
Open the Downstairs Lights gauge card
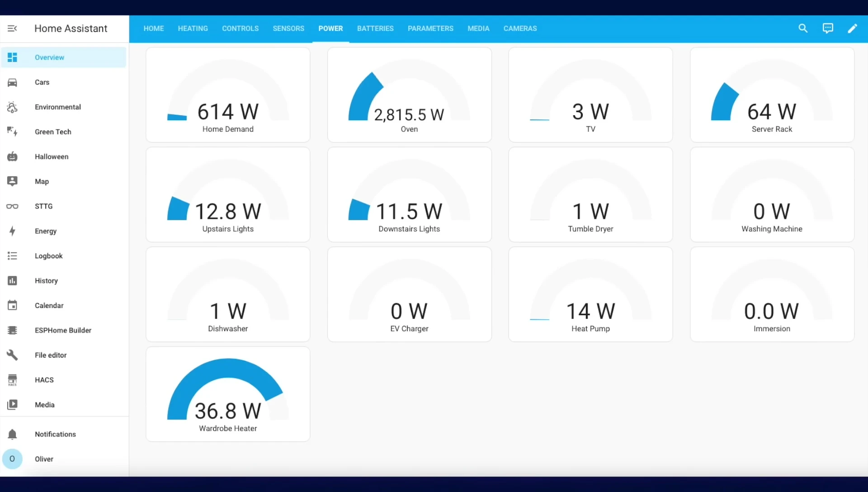point(409,194)
